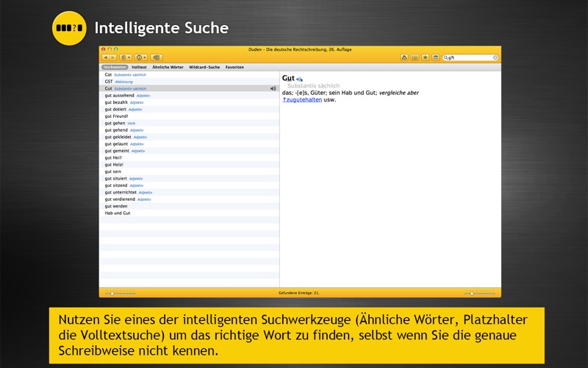The image size is (588, 368).
Task: Select the 'gut Holz!' entry
Action: (x=190, y=164)
